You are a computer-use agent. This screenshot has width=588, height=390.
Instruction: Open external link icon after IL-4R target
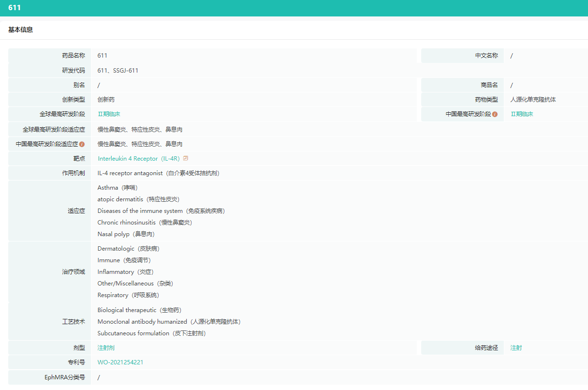tap(186, 158)
